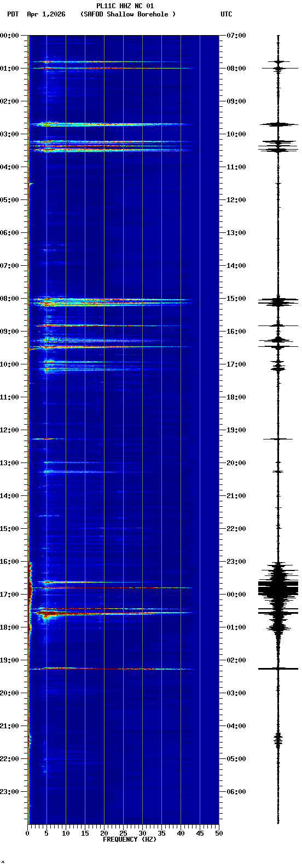
Task: Click the 15 Hz frequency tick label
Action: [x=85, y=833]
